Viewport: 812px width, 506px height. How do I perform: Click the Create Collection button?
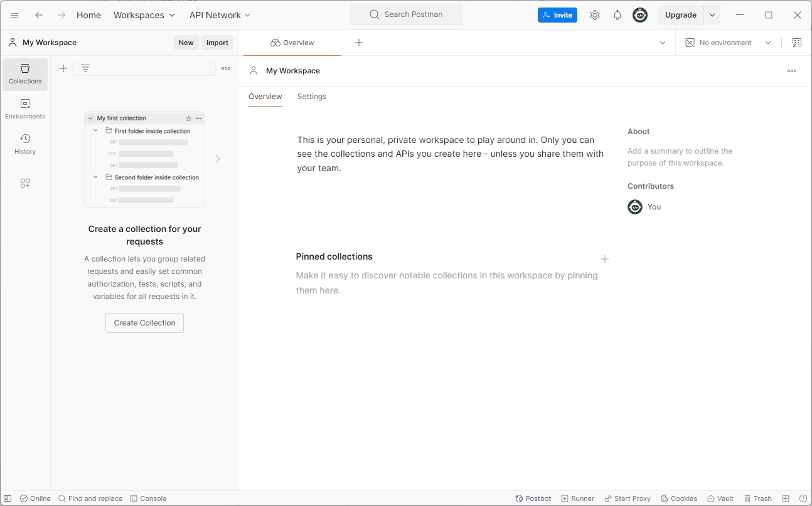click(144, 323)
